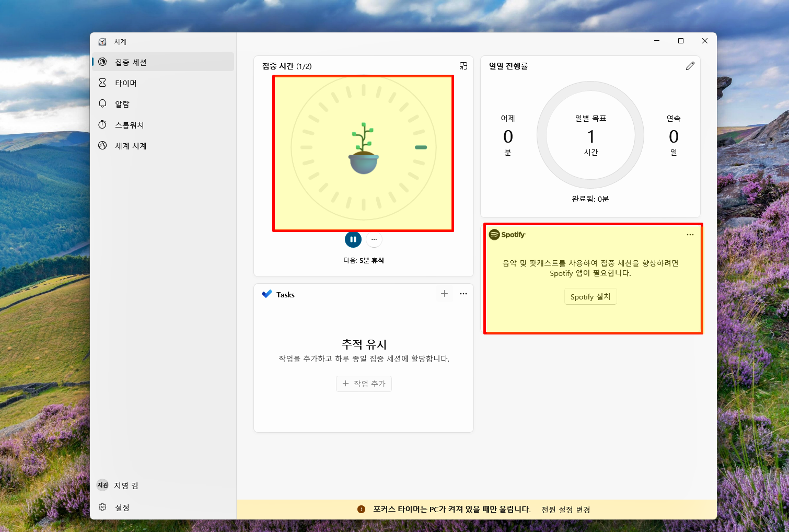The width and height of the screenshot is (789, 532).
Task: Open the 알람 bell icon
Action: point(102,104)
